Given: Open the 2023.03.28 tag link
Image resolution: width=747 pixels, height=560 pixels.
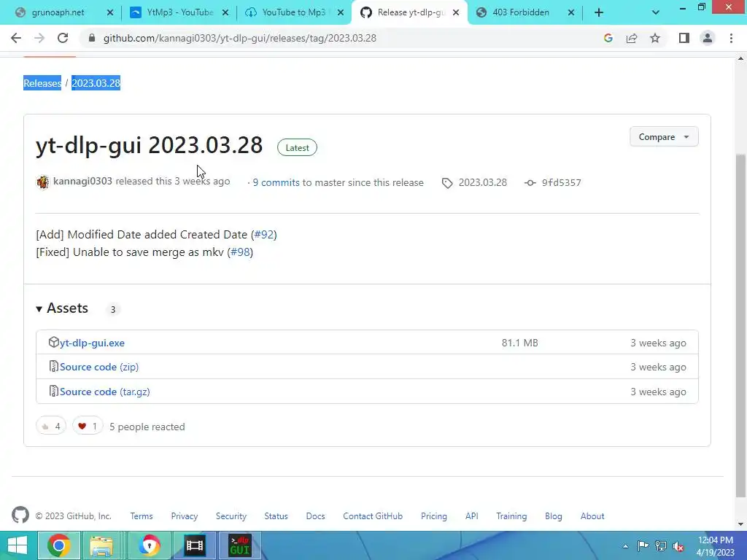Looking at the screenshot, I should click(x=483, y=182).
